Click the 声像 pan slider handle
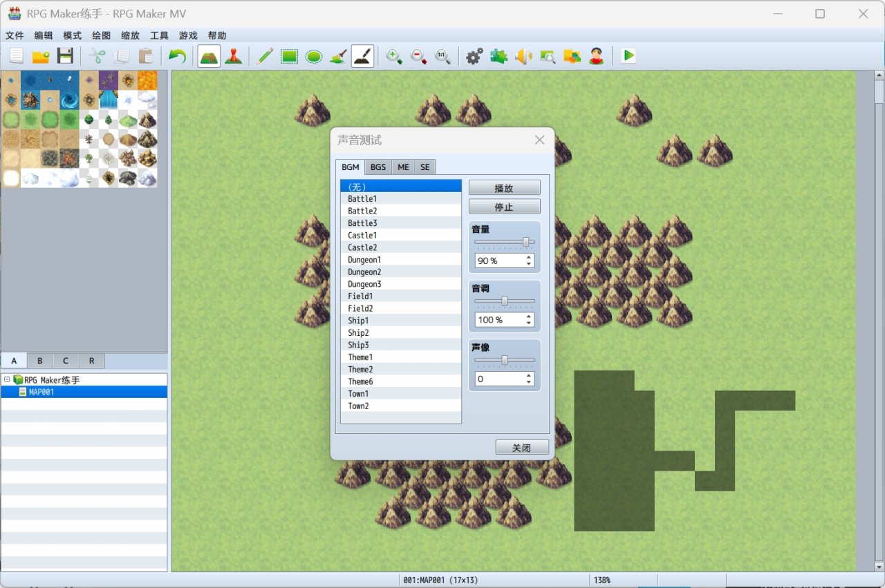885x588 pixels. click(x=505, y=359)
